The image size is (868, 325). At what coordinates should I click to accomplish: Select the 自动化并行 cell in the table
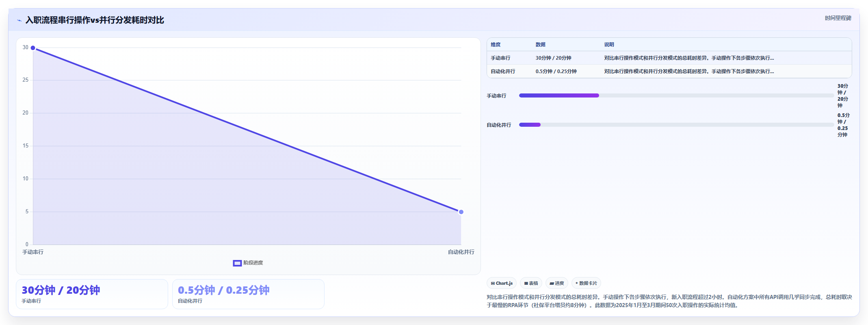(503, 71)
